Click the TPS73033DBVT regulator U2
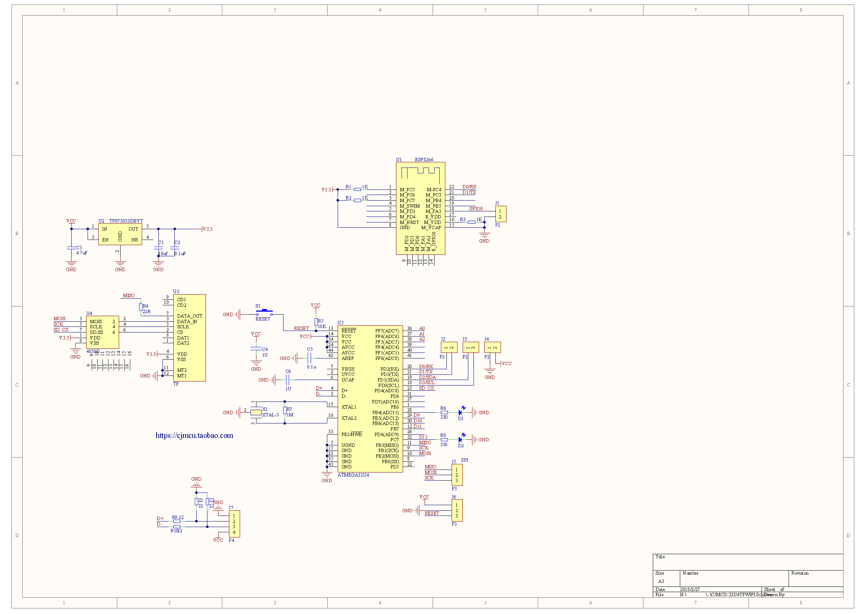 pyautogui.click(x=120, y=234)
